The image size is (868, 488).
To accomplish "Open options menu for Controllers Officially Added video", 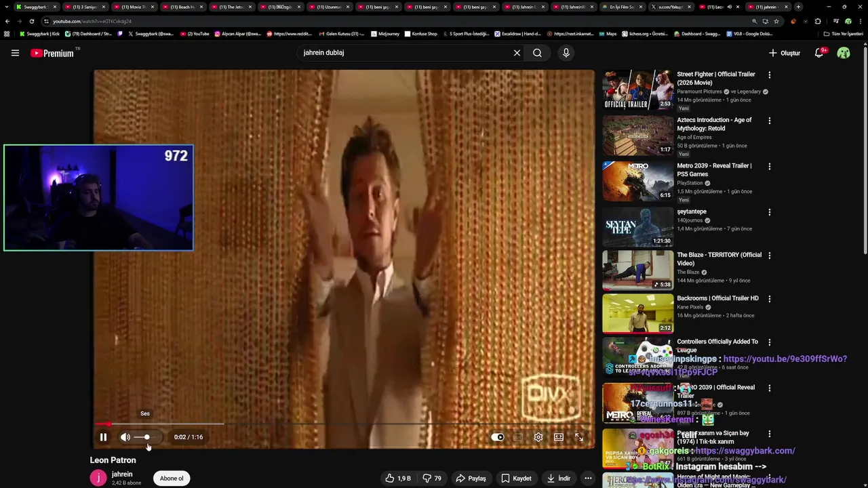I will pyautogui.click(x=769, y=342).
